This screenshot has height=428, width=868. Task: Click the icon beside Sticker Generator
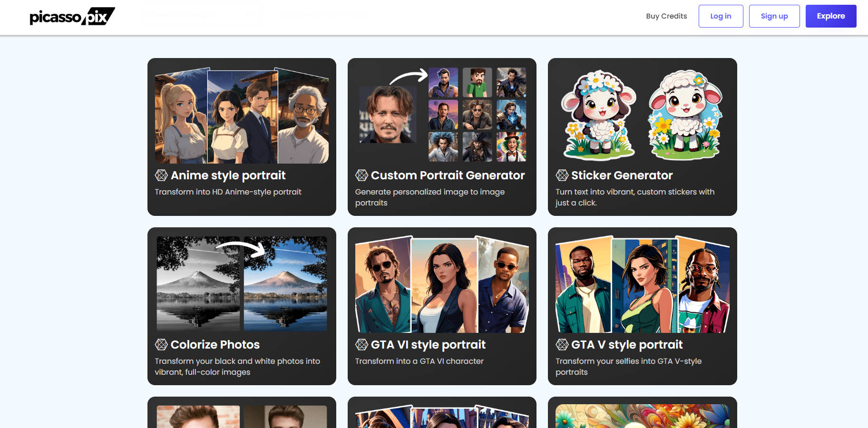[x=562, y=175]
